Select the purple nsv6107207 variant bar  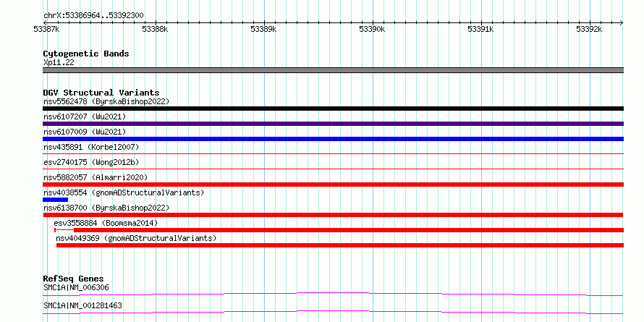point(333,124)
